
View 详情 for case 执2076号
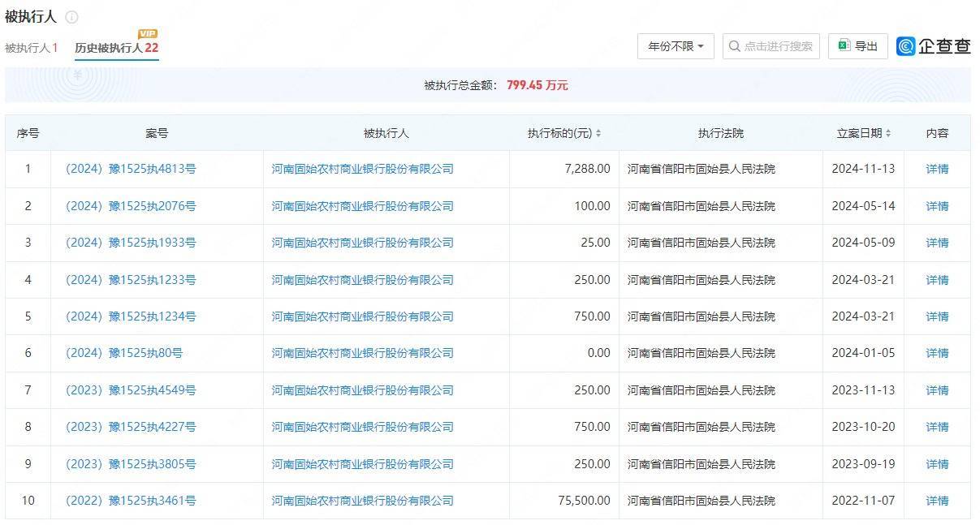click(937, 206)
